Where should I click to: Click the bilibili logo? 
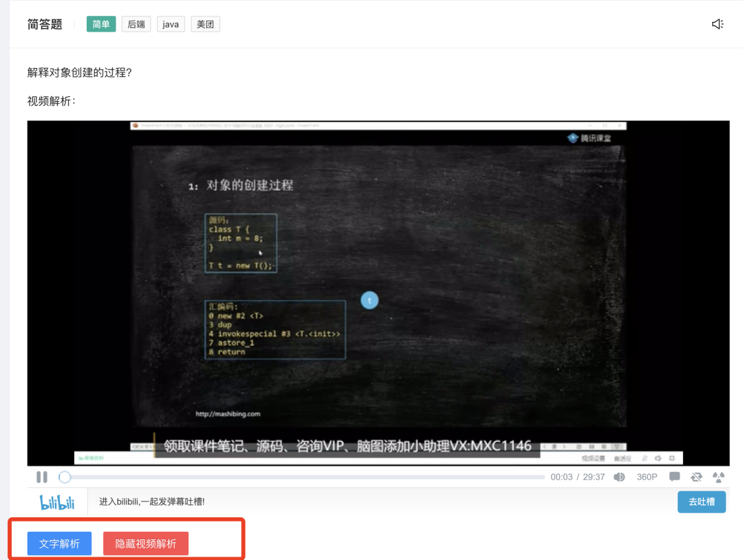point(57,502)
